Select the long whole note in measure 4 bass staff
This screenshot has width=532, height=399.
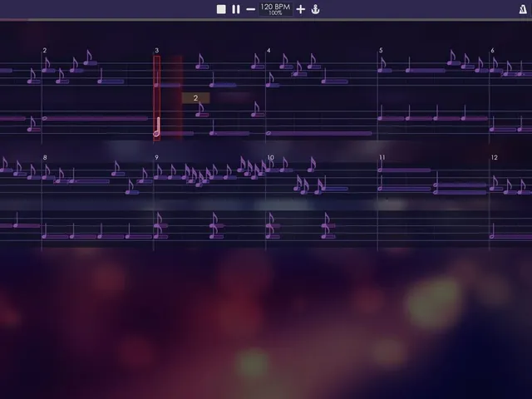point(319,133)
